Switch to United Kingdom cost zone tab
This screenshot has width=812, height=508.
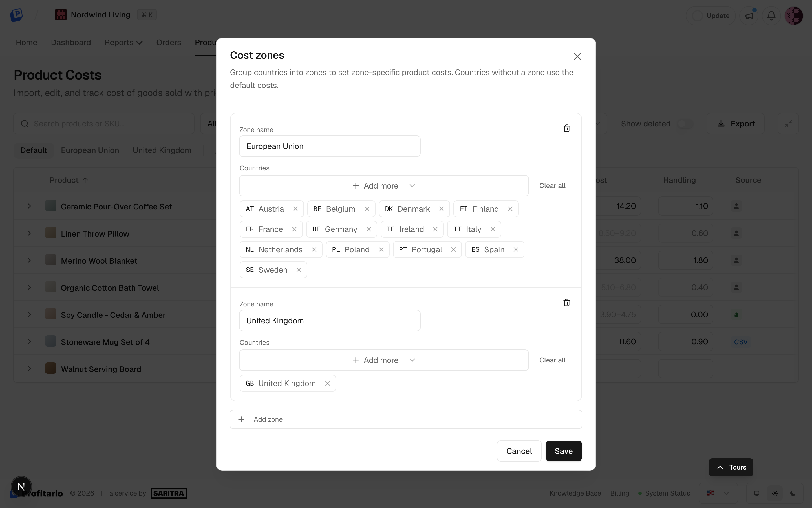(162, 150)
